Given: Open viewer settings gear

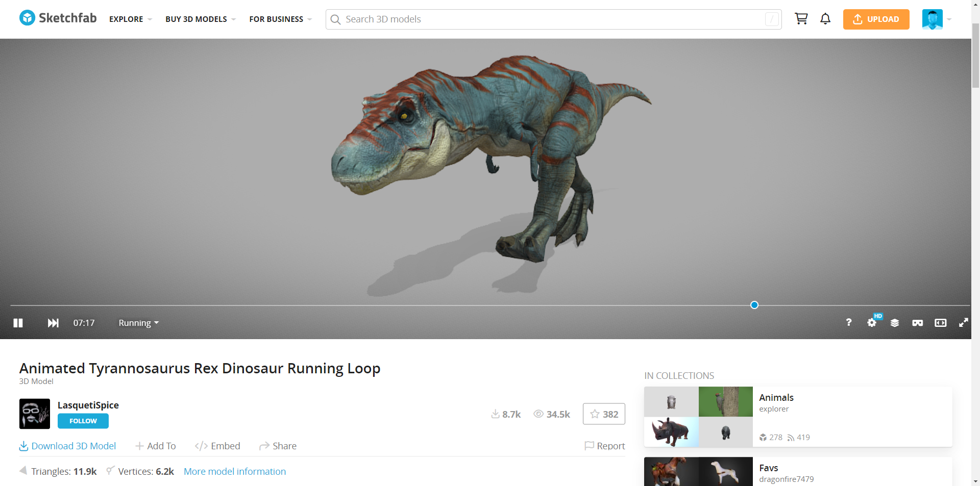Looking at the screenshot, I should 872,322.
